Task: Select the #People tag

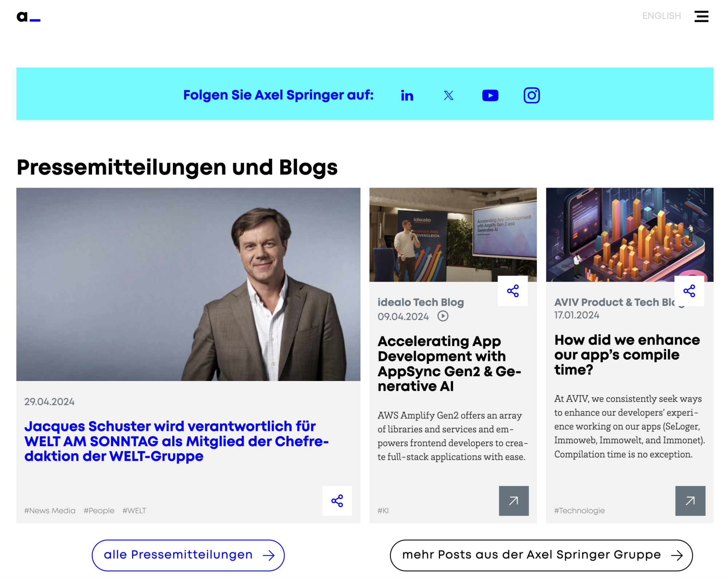Action: tap(99, 510)
